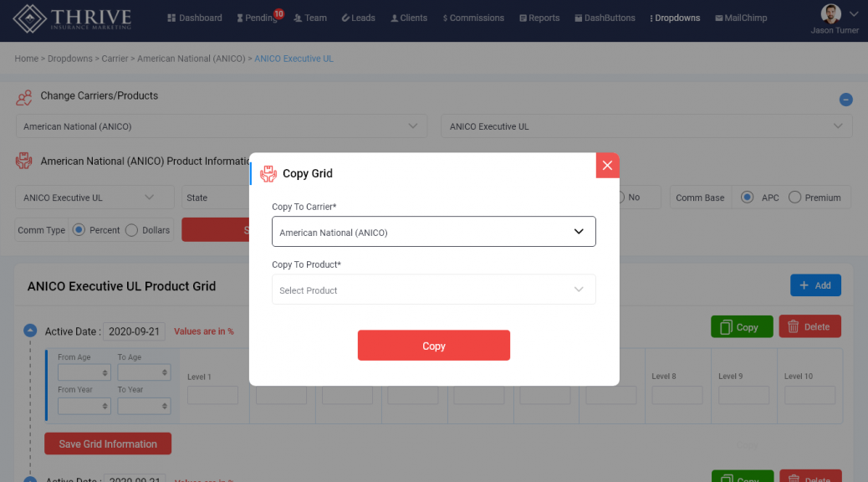
Task: Click the ANICO Executive UL breadcrumb
Action: coord(294,59)
